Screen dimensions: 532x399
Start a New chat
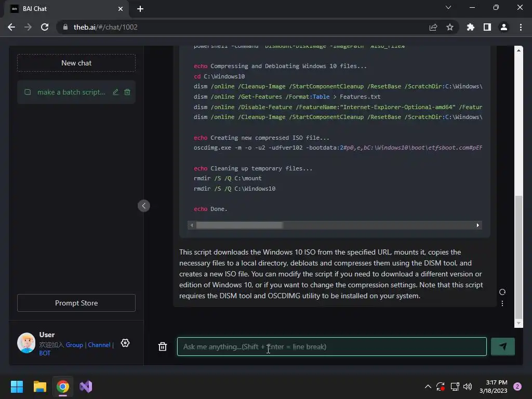(76, 63)
